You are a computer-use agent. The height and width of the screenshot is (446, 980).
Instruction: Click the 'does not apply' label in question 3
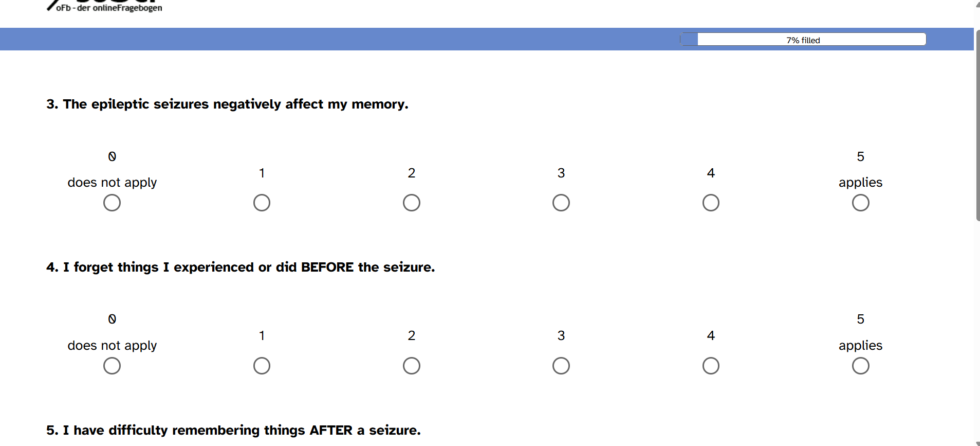112,183
